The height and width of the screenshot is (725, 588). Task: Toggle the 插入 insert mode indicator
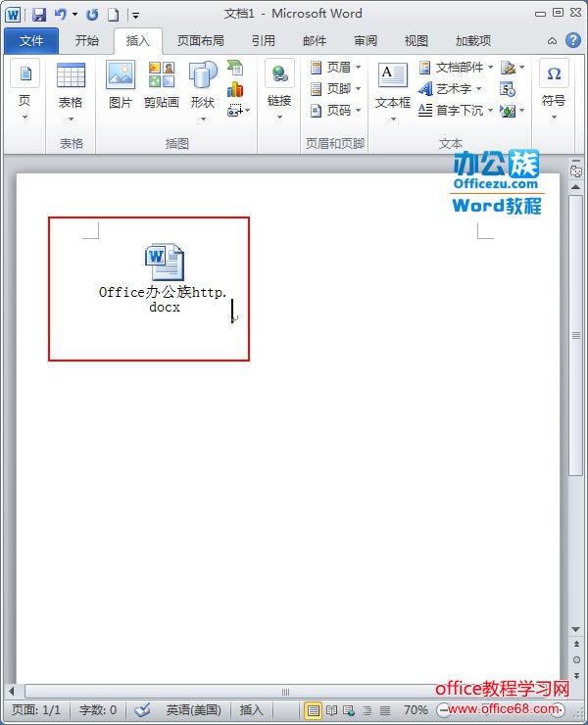(251, 709)
